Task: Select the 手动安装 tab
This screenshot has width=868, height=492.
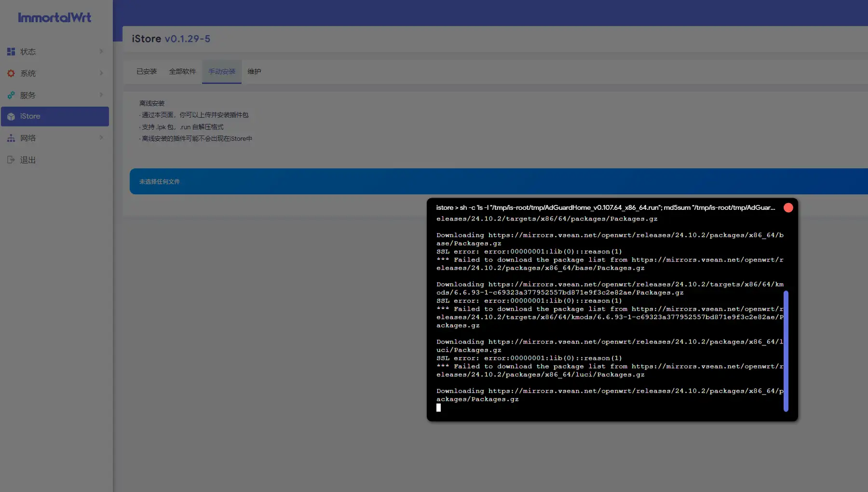Action: (221, 71)
